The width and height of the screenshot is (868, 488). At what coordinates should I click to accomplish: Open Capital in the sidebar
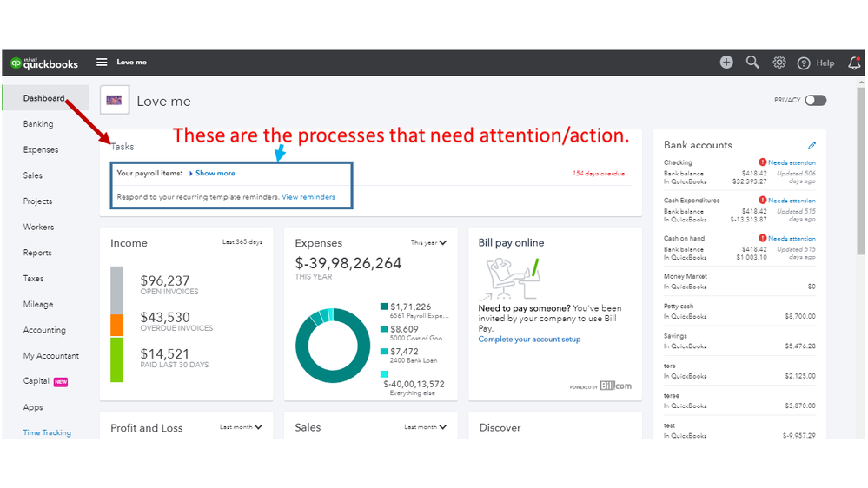coord(36,381)
